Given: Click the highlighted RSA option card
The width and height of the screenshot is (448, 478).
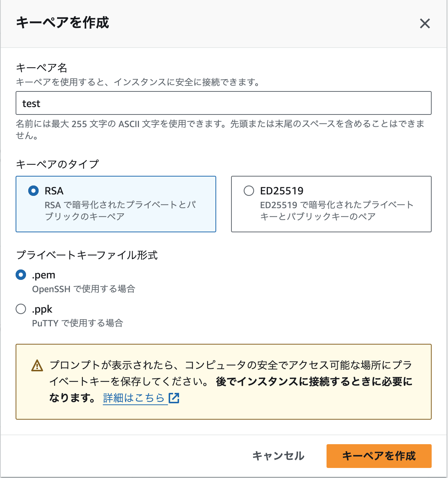Looking at the screenshot, I should 116,204.
